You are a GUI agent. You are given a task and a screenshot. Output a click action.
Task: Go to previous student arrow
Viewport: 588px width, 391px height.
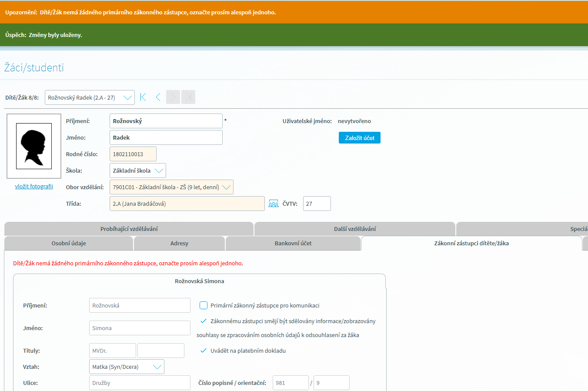click(158, 97)
